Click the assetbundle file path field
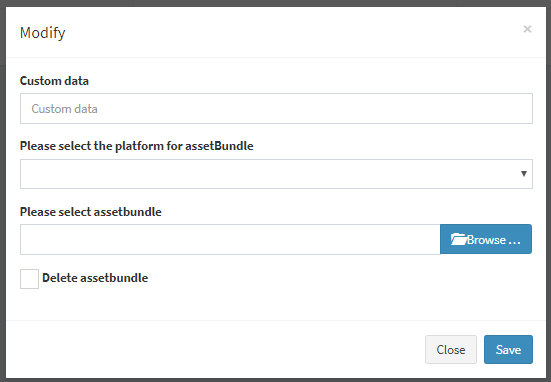The width and height of the screenshot is (551, 382). pos(230,239)
